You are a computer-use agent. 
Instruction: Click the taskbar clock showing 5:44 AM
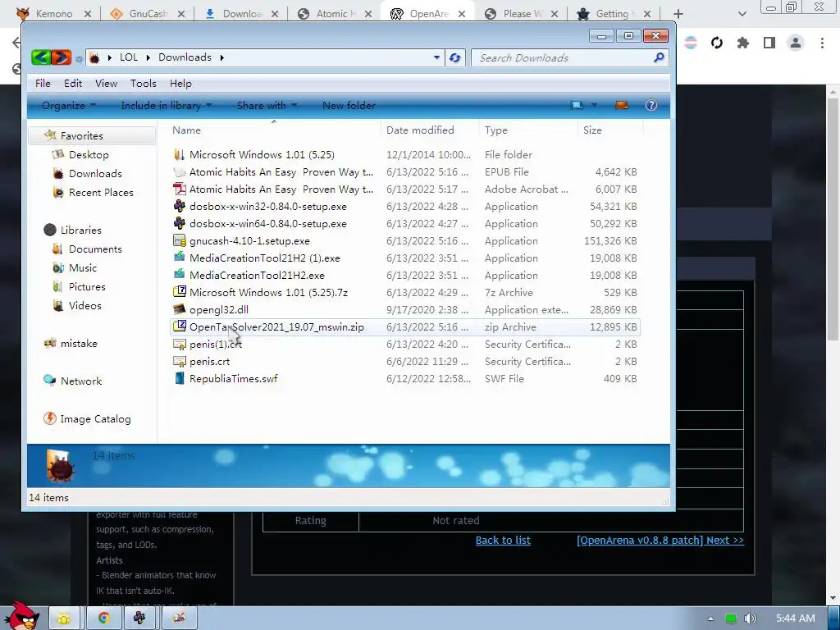coord(796,619)
